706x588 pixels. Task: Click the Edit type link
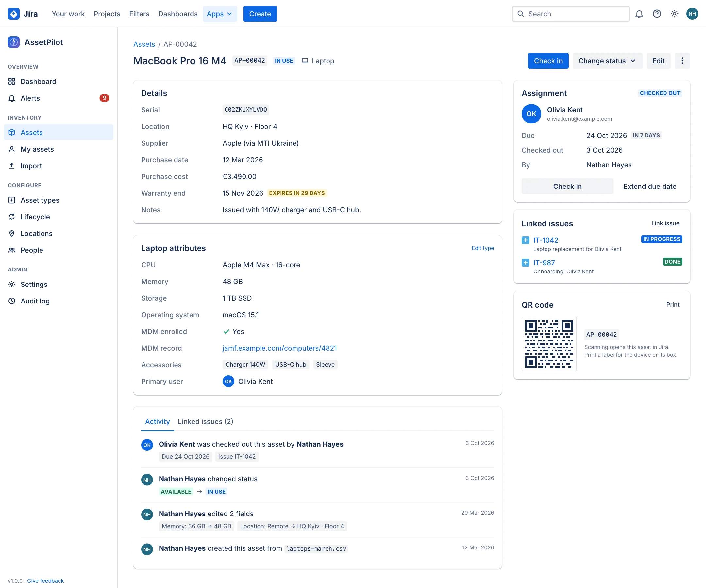[x=483, y=248]
